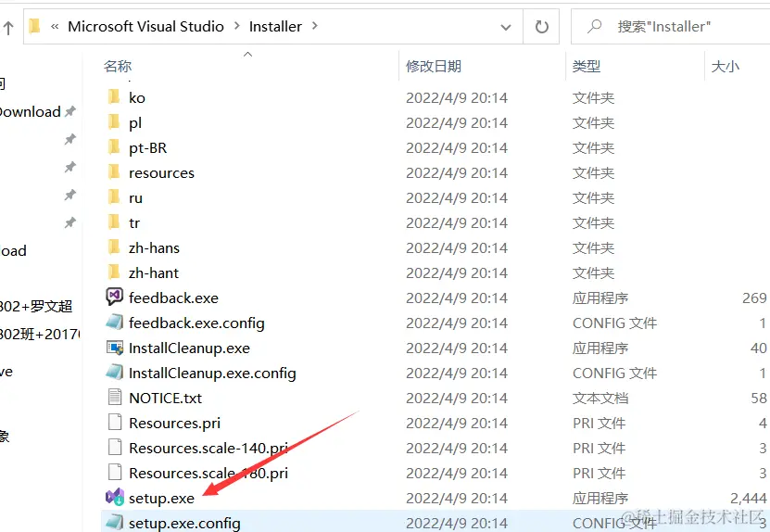The height and width of the screenshot is (532, 770).
Task: Select the InstallCleanup.exe.config file name
Action: coord(212,373)
